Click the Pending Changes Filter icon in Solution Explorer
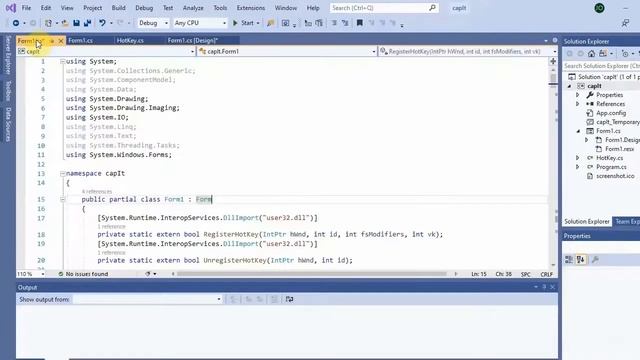The width and height of the screenshot is (640, 360). pos(625,53)
